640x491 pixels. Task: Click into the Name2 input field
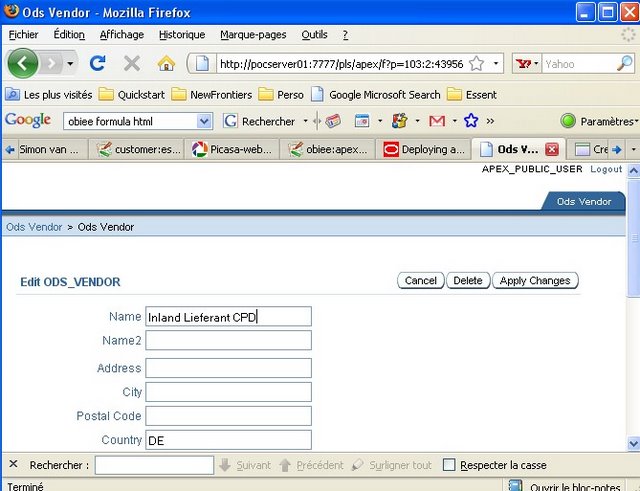228,341
